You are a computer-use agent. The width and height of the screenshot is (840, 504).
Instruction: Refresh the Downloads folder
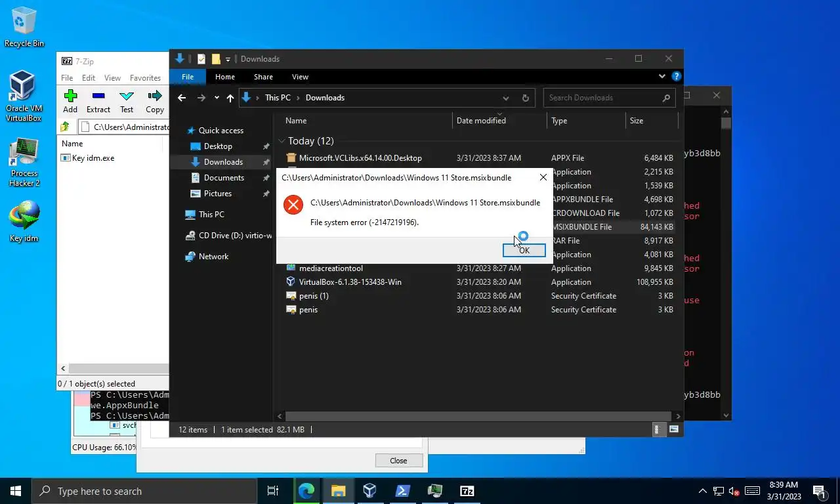point(525,98)
